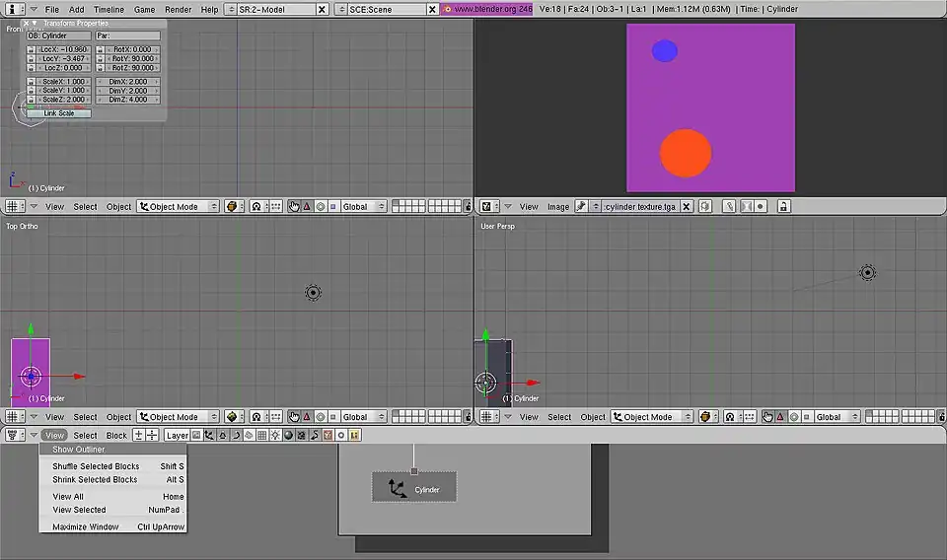Click the lock icon in the image editor header

(x=783, y=207)
